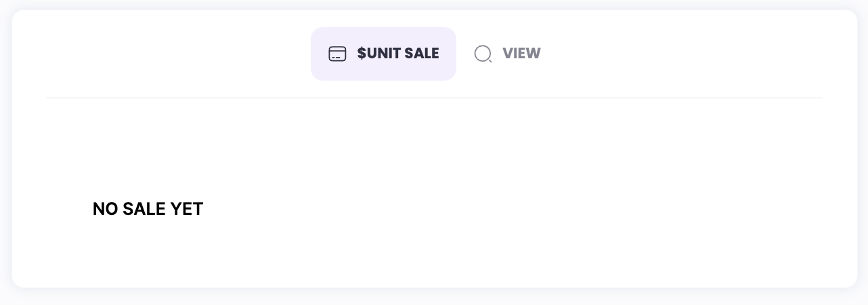
Task: Click the horizontal divider under the tabs
Action: (x=433, y=98)
